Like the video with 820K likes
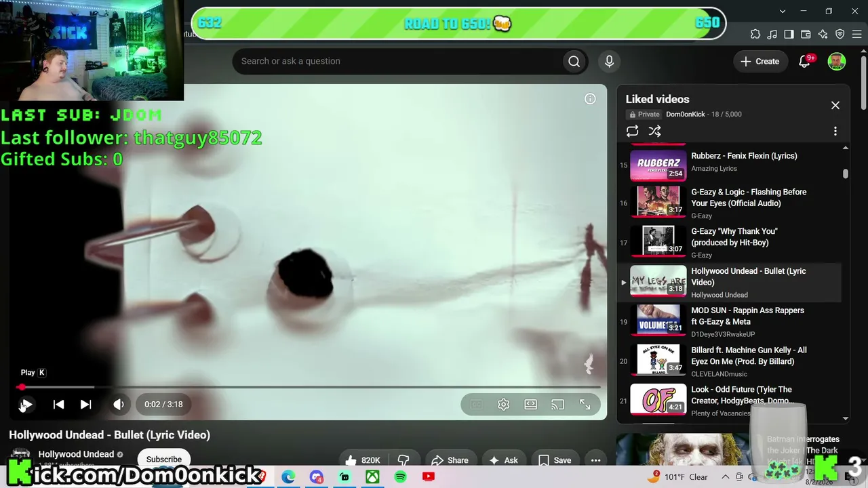 click(x=363, y=460)
